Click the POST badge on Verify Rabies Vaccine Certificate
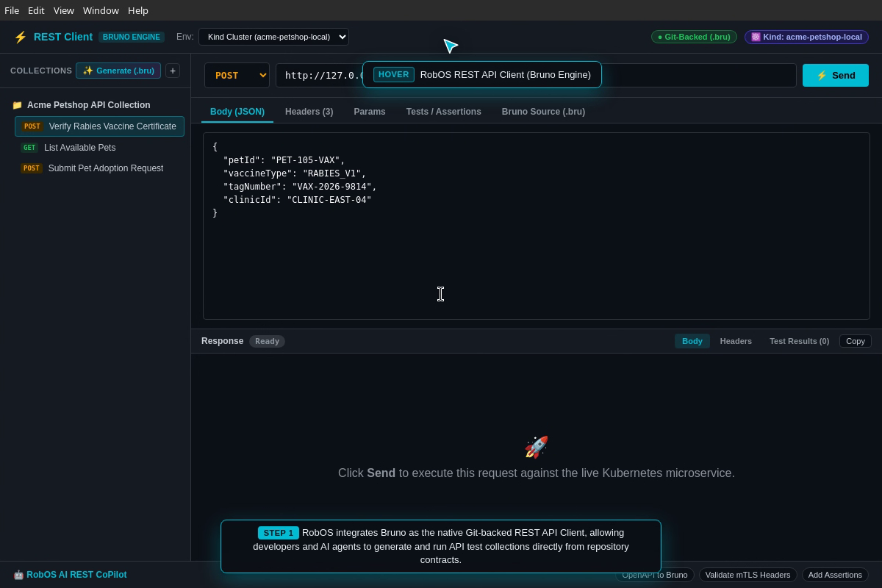The height and width of the screenshot is (588, 882). (x=32, y=126)
